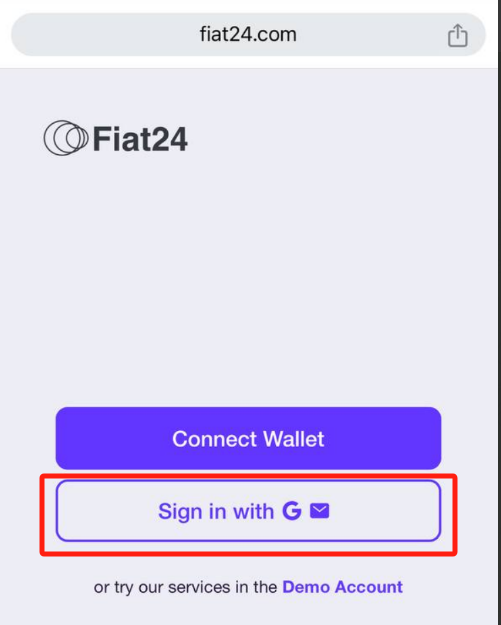Screen dimensions: 501x625
Task: Tap blank space right of Fiat24 logo
Action: [339, 138]
